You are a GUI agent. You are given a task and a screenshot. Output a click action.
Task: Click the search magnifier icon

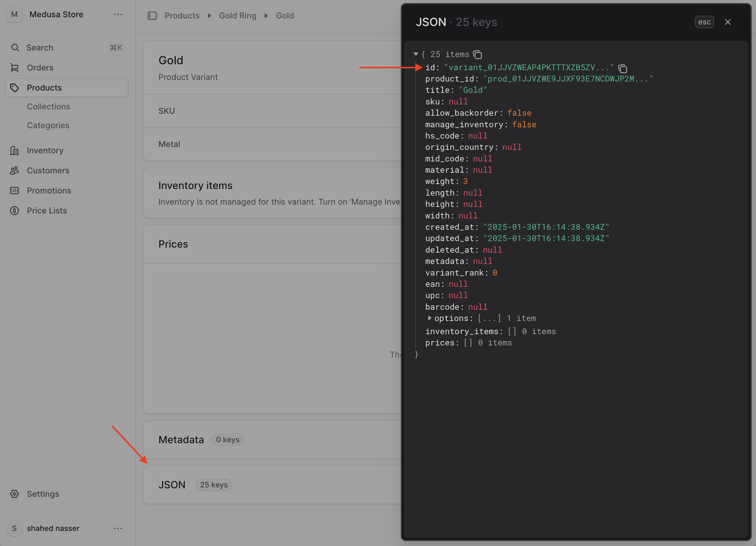(x=15, y=47)
